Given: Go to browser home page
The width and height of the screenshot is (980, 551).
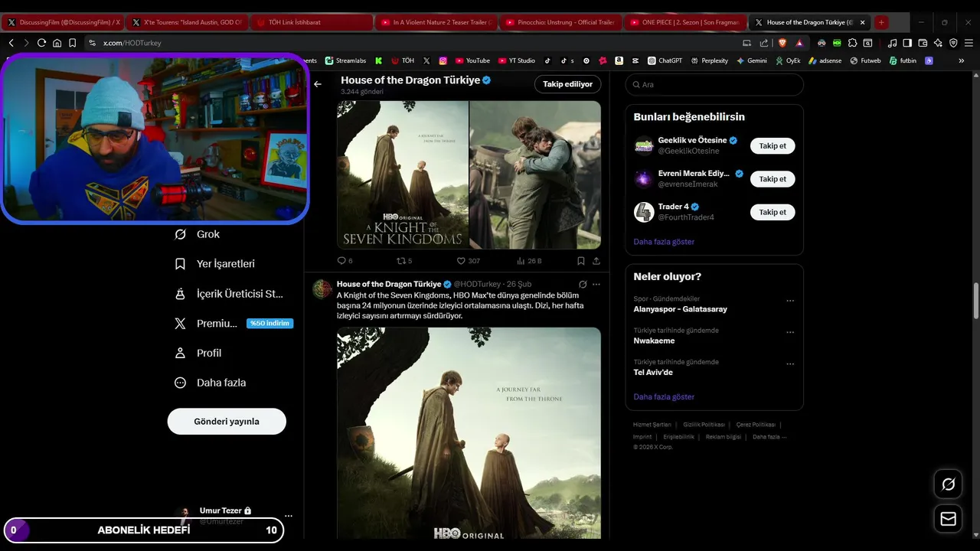Looking at the screenshot, I should (x=57, y=43).
